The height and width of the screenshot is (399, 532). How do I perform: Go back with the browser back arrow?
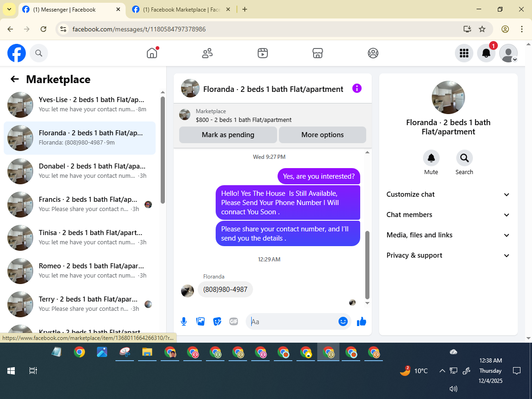tap(10, 29)
